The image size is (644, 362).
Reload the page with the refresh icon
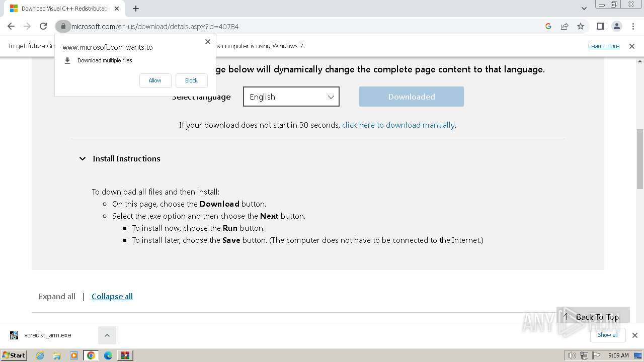[x=43, y=26]
